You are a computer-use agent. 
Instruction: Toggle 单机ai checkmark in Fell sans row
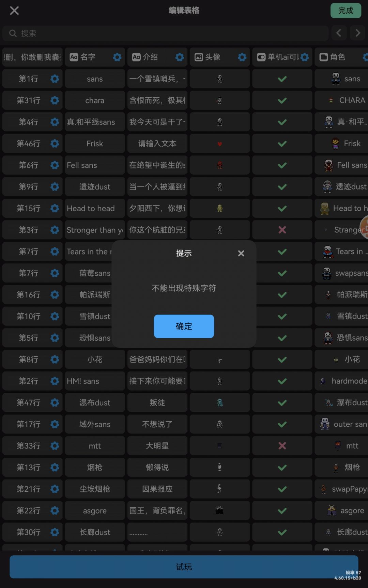282,165
